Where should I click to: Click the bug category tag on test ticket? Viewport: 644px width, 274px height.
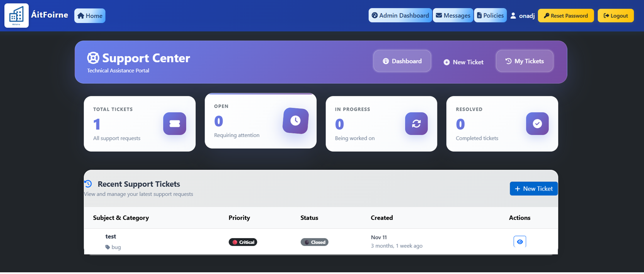click(113, 247)
